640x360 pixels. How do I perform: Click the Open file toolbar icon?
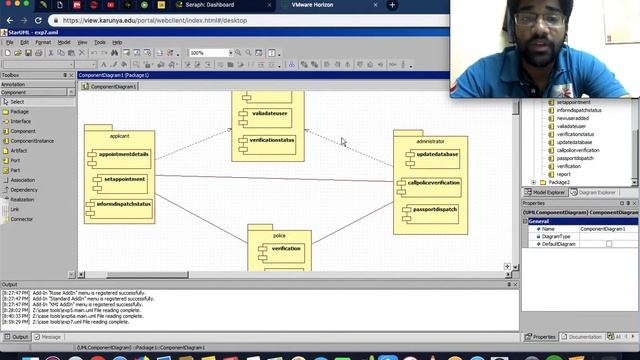pos(18,53)
